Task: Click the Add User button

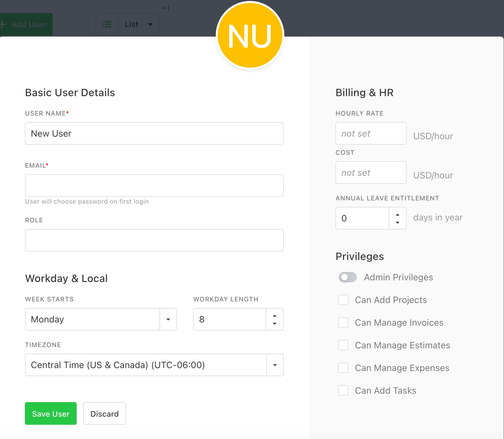Action: tap(26, 24)
